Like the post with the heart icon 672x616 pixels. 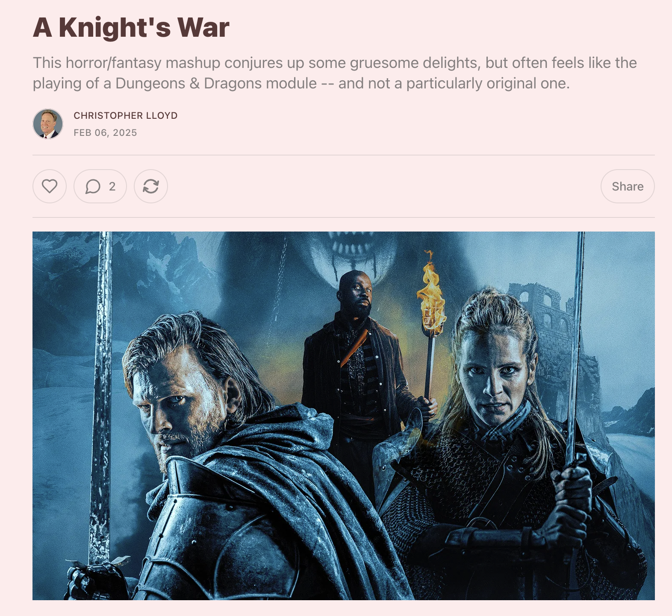50,186
